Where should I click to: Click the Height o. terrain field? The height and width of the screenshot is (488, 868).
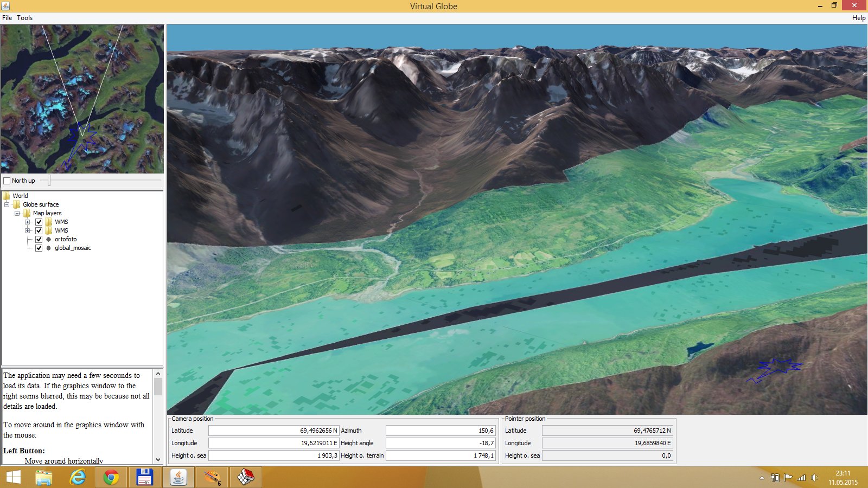click(x=441, y=455)
